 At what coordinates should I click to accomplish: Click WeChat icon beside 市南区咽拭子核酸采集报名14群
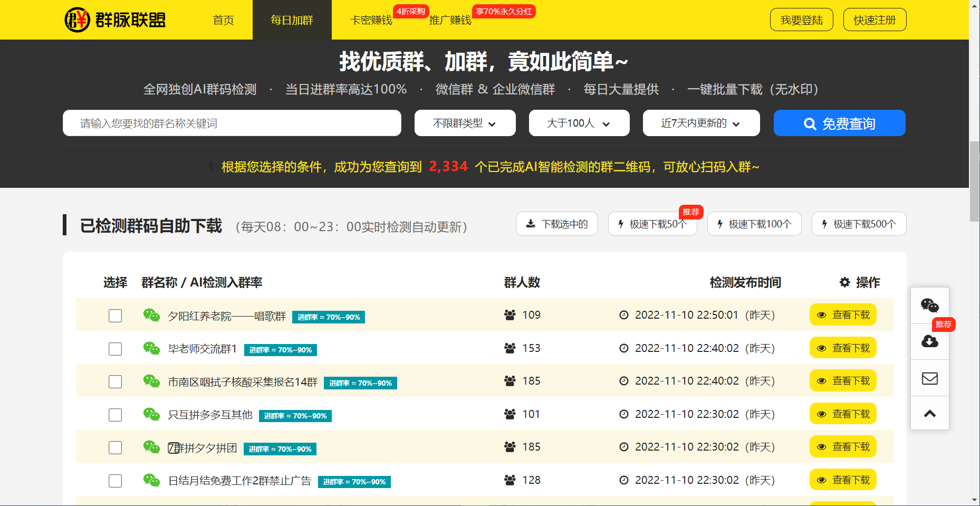coord(151,381)
